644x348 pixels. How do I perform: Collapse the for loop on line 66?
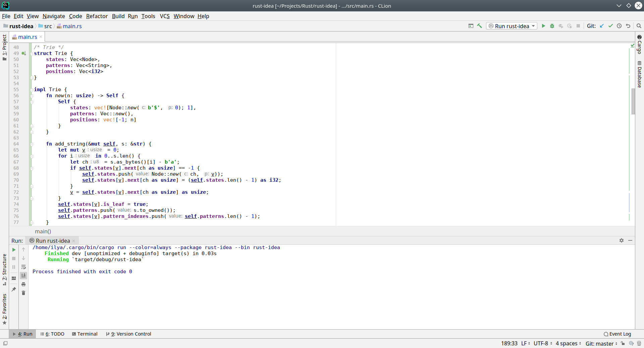32,156
